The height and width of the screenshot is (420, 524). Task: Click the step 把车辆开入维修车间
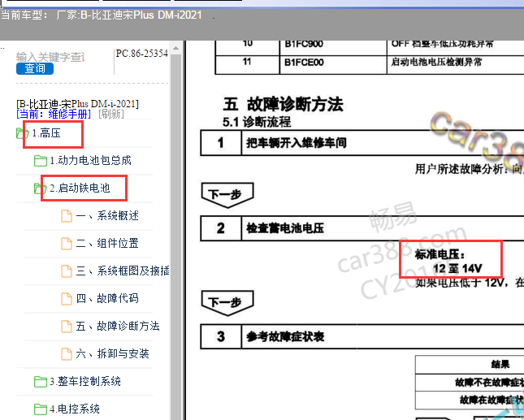297,143
